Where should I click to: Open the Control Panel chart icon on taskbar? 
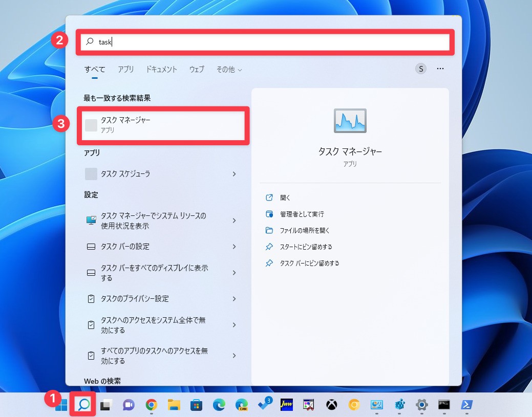point(377,404)
